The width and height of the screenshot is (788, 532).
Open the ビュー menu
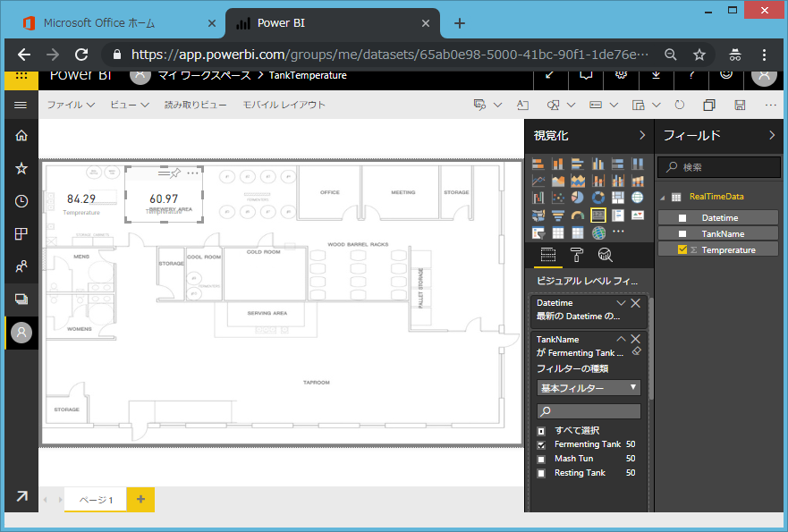pyautogui.click(x=130, y=105)
